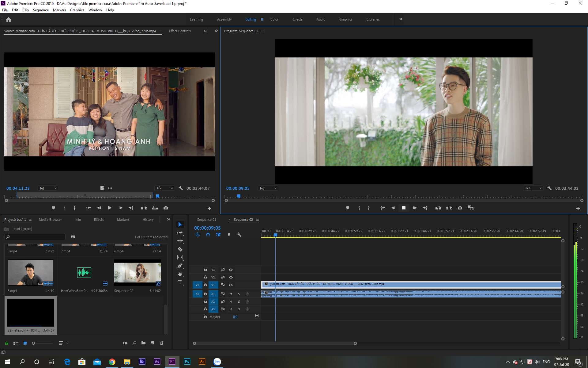Click the delete trash icon in Project panel
Image resolution: width=588 pixels, height=368 pixels.
coord(162,343)
